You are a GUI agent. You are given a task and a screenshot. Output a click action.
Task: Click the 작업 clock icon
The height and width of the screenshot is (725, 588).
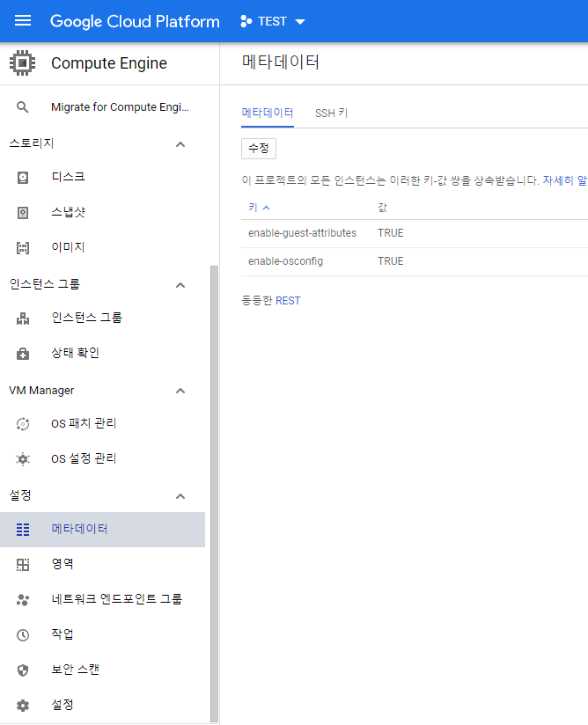23,635
